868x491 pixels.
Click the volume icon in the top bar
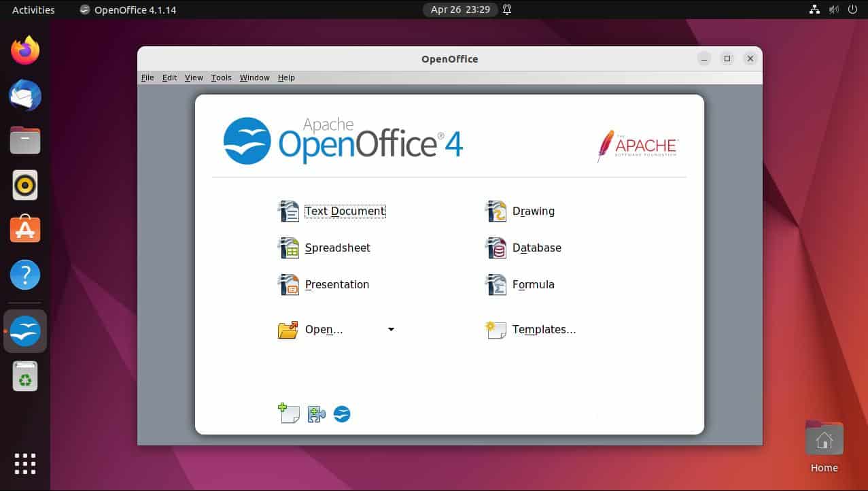pos(833,10)
